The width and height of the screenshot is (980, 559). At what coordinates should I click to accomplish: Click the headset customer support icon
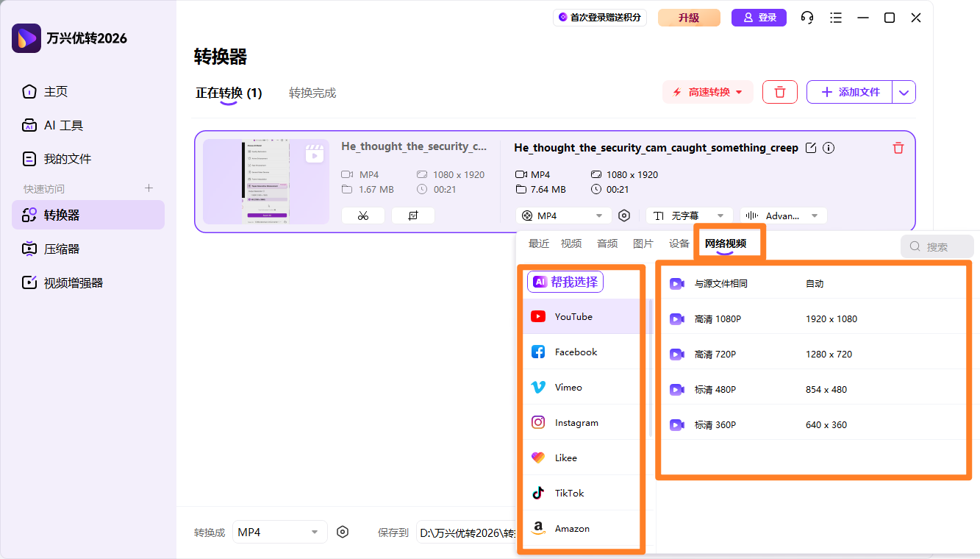(806, 17)
